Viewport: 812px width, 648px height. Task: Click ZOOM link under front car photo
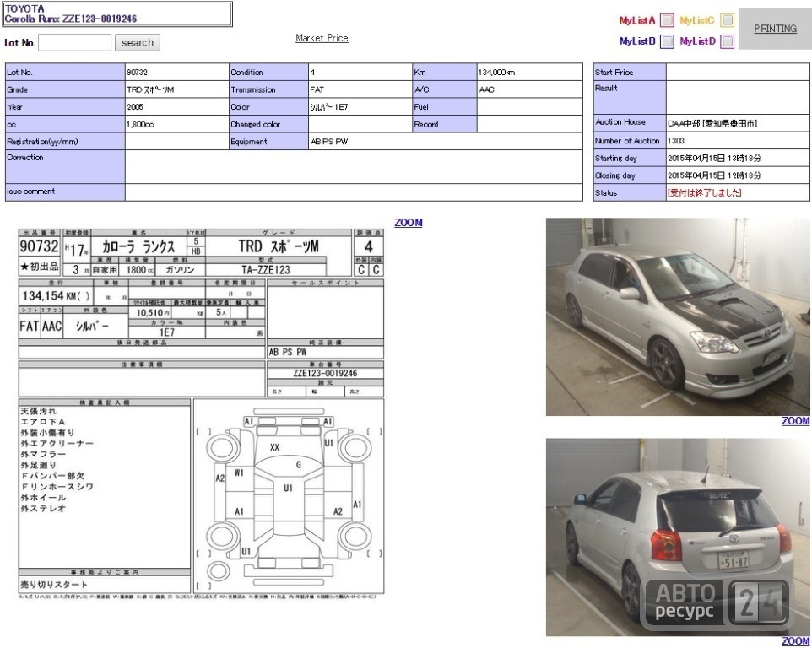tap(795, 421)
